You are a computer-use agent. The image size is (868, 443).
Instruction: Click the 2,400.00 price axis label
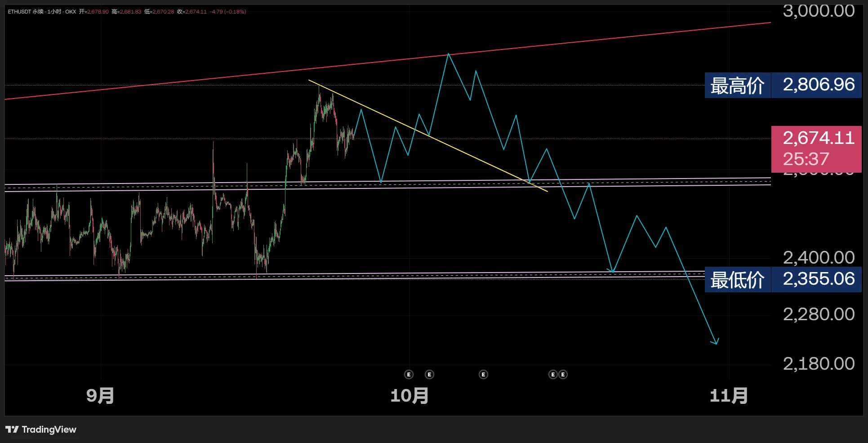pos(819,258)
